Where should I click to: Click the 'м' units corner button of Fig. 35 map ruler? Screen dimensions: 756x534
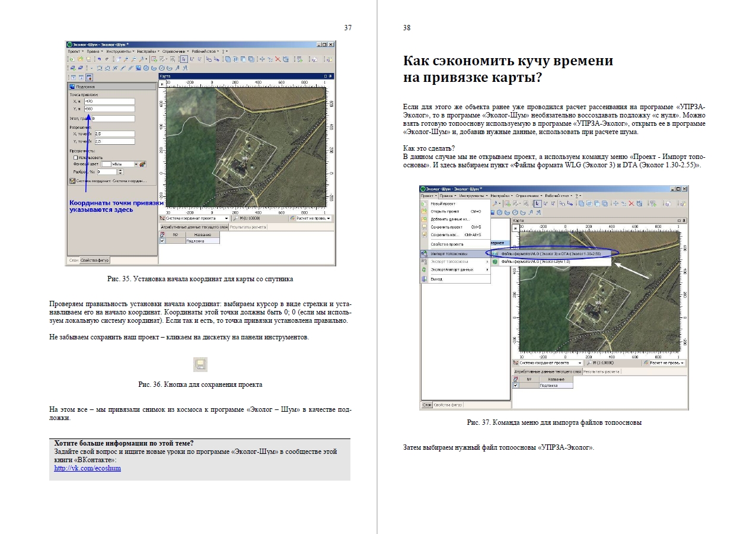pos(162,84)
